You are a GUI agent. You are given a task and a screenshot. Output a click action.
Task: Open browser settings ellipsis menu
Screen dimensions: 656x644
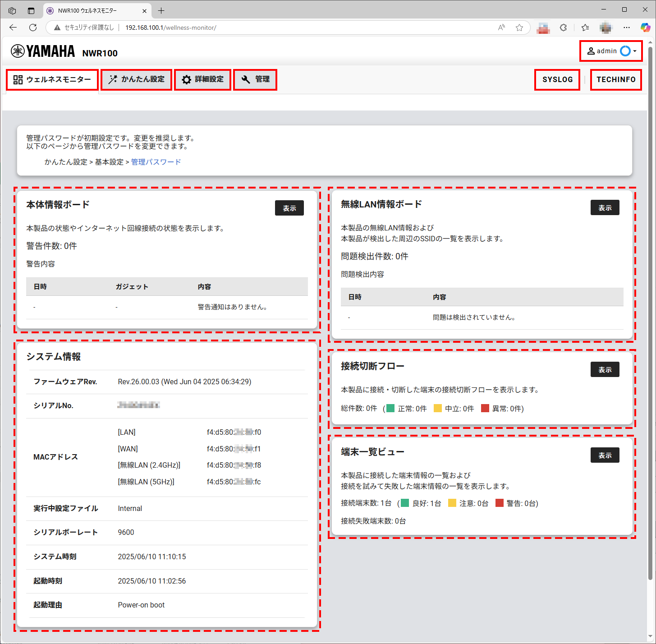point(627,28)
